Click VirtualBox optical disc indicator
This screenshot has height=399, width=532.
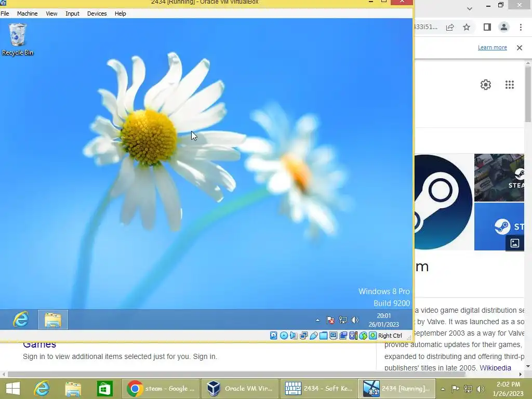coord(284,336)
